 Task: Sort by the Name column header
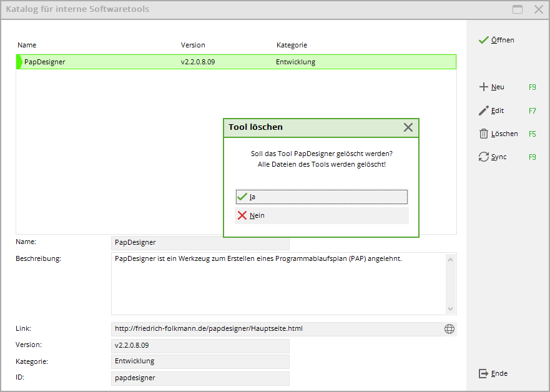point(27,45)
